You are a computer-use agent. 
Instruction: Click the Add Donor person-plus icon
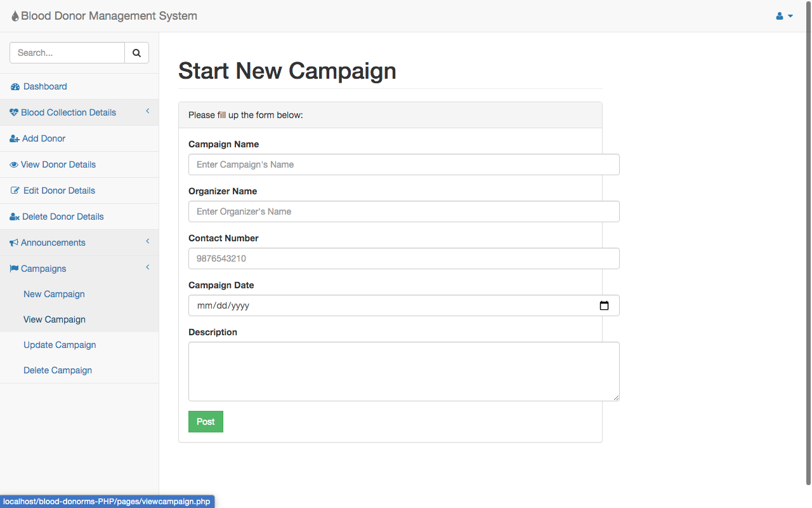click(15, 138)
